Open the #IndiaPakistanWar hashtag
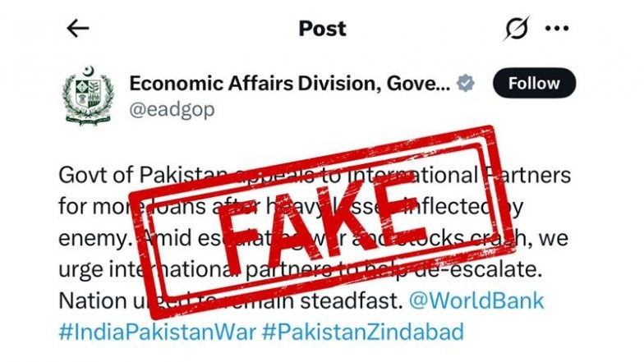This screenshot has width=644, height=362. coord(158,332)
